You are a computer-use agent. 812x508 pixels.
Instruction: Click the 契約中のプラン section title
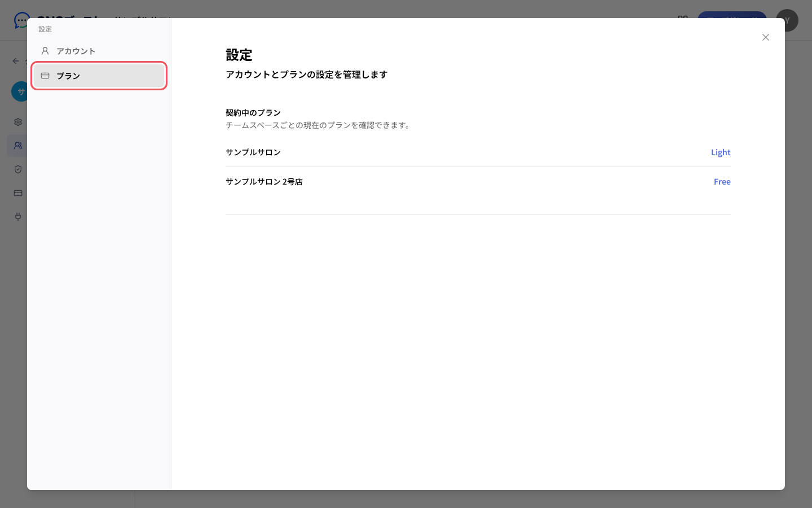click(253, 113)
